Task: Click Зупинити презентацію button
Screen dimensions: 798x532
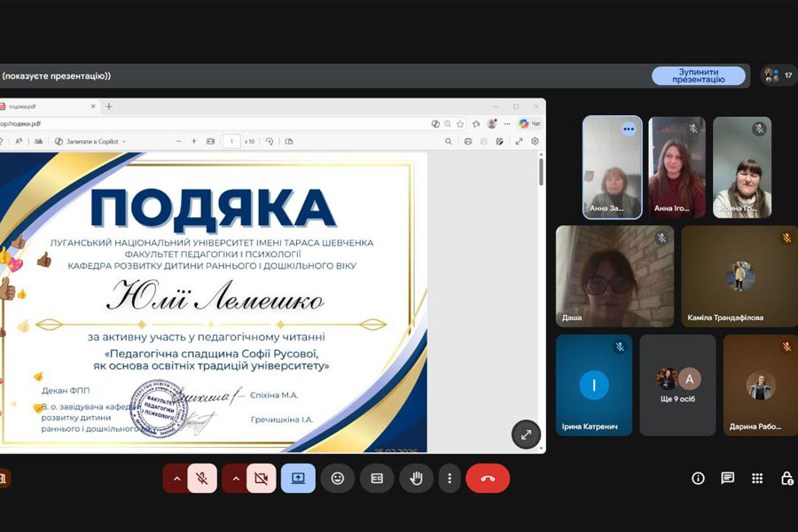Action: click(698, 76)
